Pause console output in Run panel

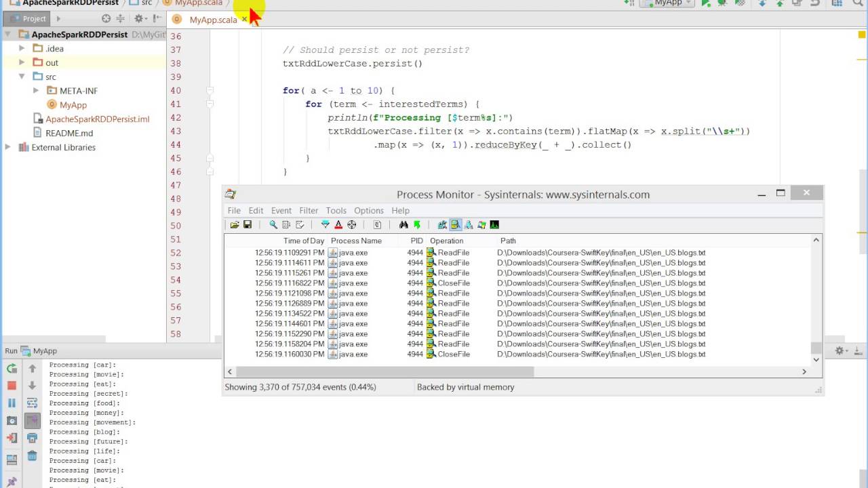[x=12, y=403]
